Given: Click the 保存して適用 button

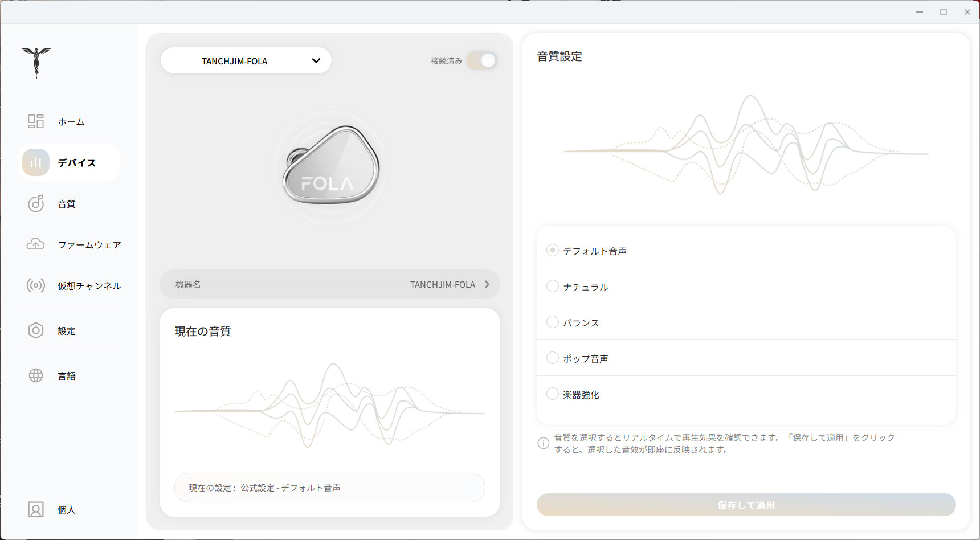Looking at the screenshot, I should [x=746, y=505].
